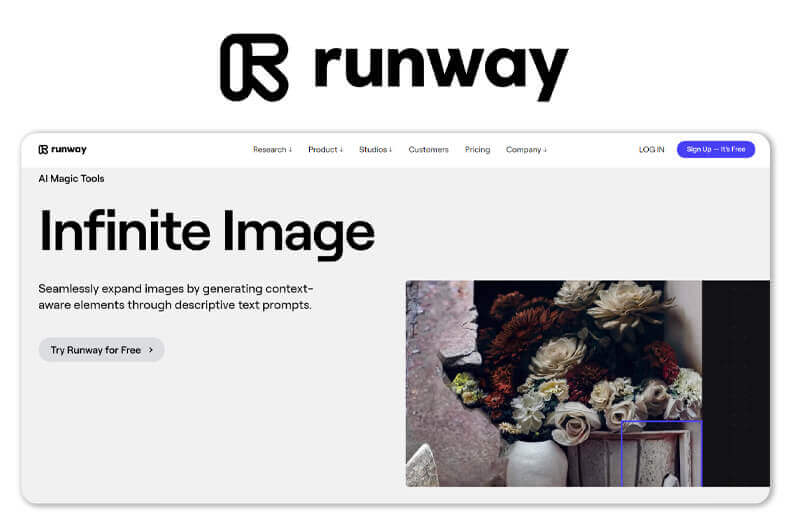This screenshot has height=529, width=800.
Task: Click the Infinite Image heading
Action: 207,233
